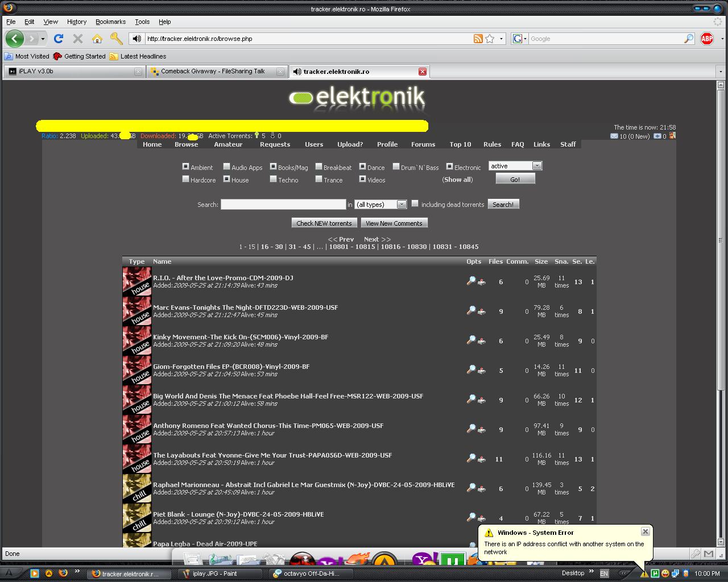This screenshot has width=728, height=582.
Task: Toggle the Books/Mag checkbox
Action: tap(273, 167)
